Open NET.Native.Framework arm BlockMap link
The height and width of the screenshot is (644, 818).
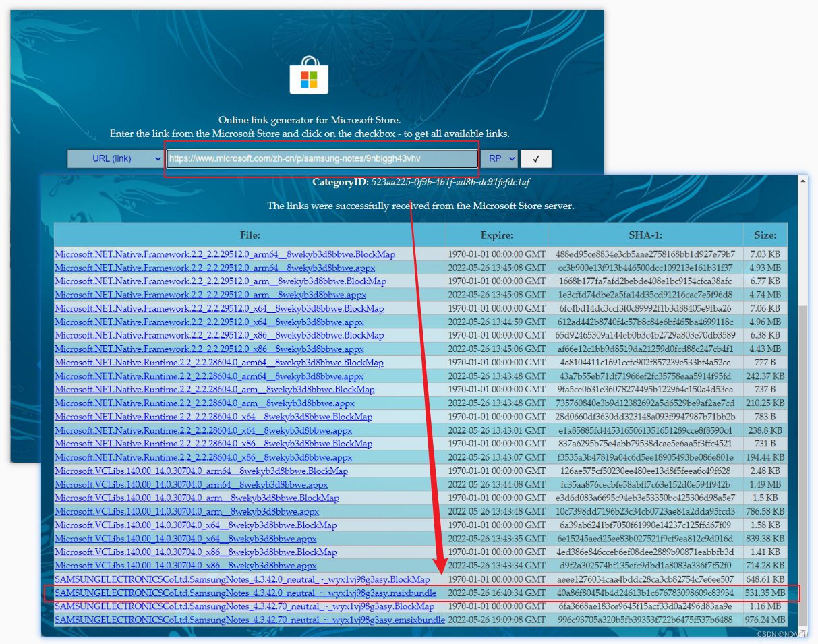(x=221, y=281)
